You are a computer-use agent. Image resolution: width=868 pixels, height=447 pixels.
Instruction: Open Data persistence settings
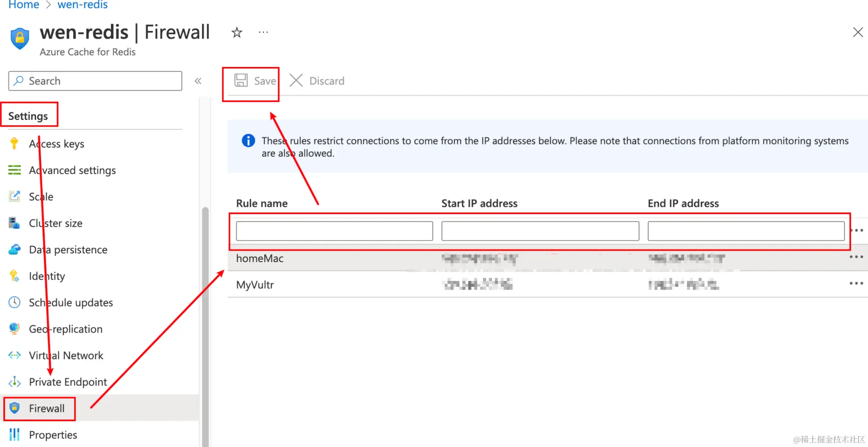coord(68,250)
